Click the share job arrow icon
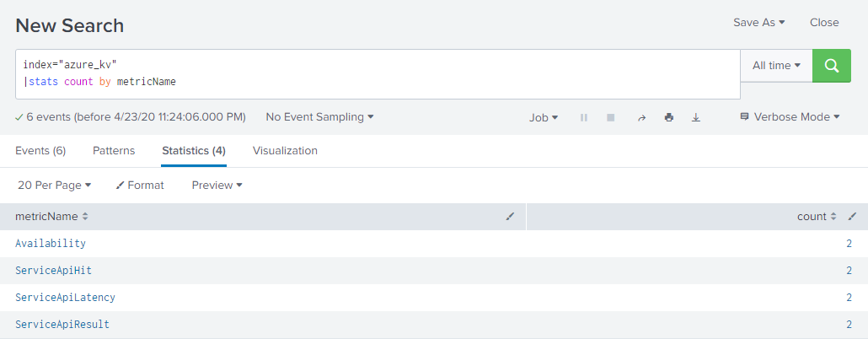This screenshot has width=868, height=339. [x=641, y=118]
